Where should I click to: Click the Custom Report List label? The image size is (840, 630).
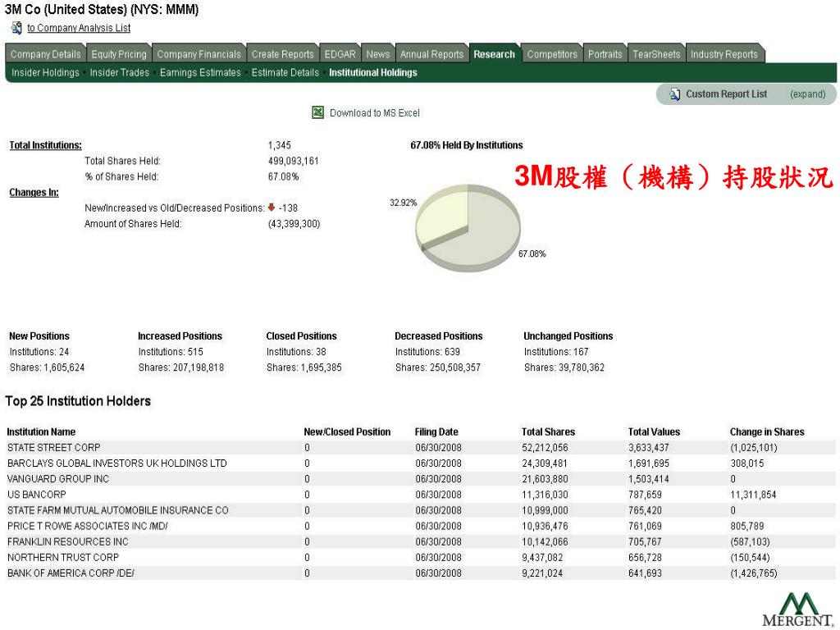click(727, 94)
